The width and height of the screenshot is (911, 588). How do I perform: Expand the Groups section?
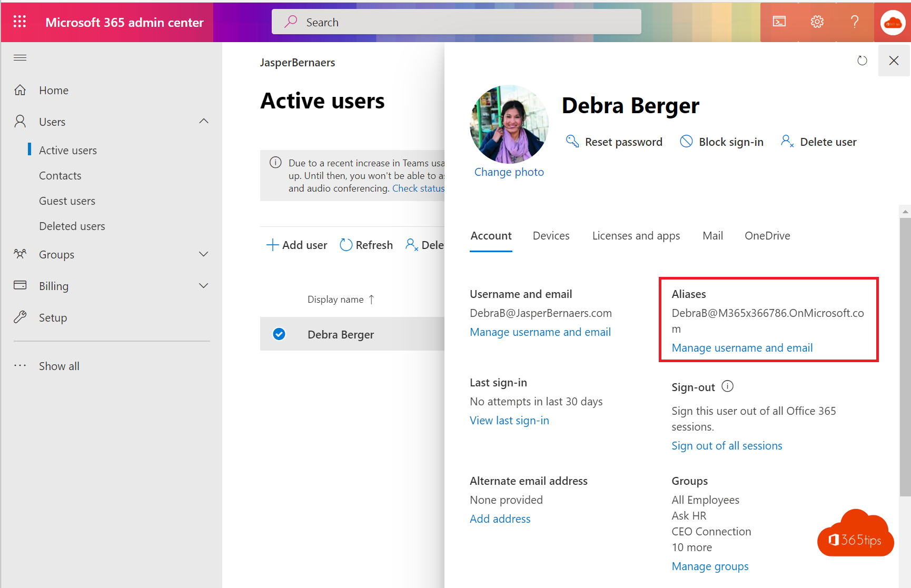203,254
